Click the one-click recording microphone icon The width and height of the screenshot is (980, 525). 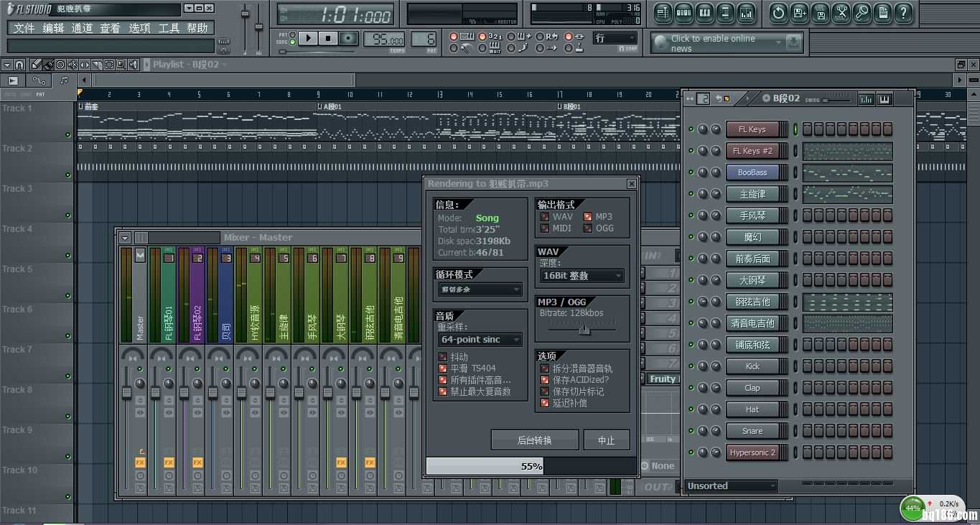(862, 13)
